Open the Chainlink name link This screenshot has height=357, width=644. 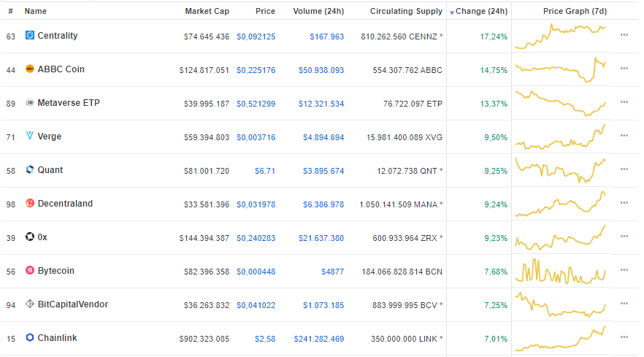(57, 338)
